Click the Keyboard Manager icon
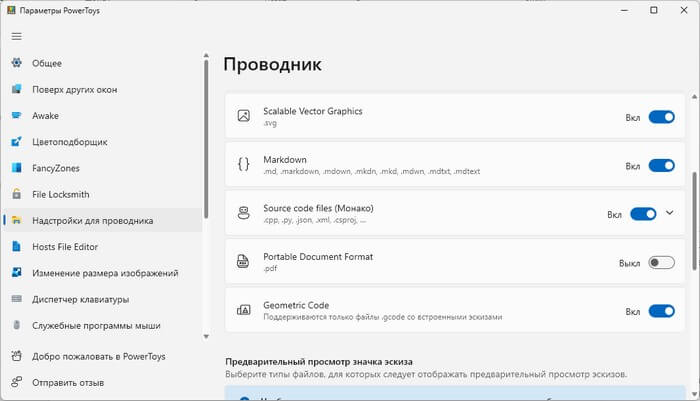 17,299
